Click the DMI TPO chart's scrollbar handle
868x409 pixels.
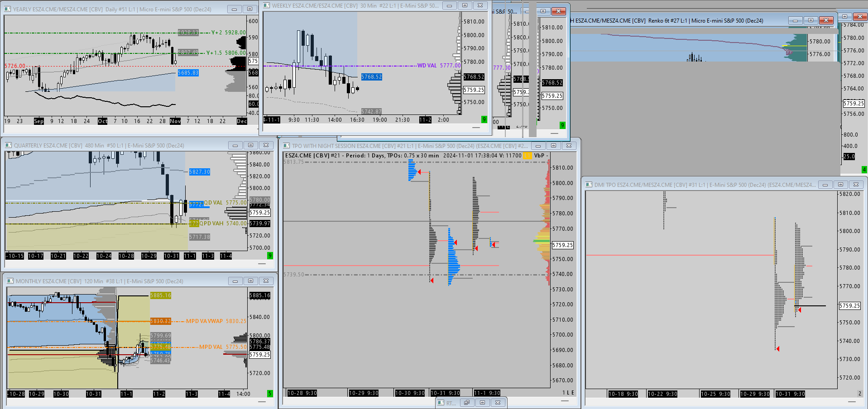(x=852, y=401)
